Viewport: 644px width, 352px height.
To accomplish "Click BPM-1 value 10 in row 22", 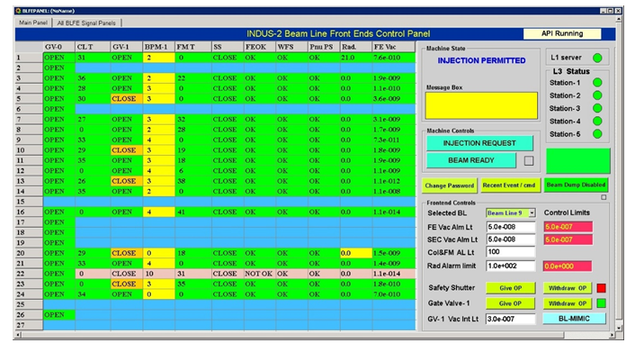I will (158, 274).
